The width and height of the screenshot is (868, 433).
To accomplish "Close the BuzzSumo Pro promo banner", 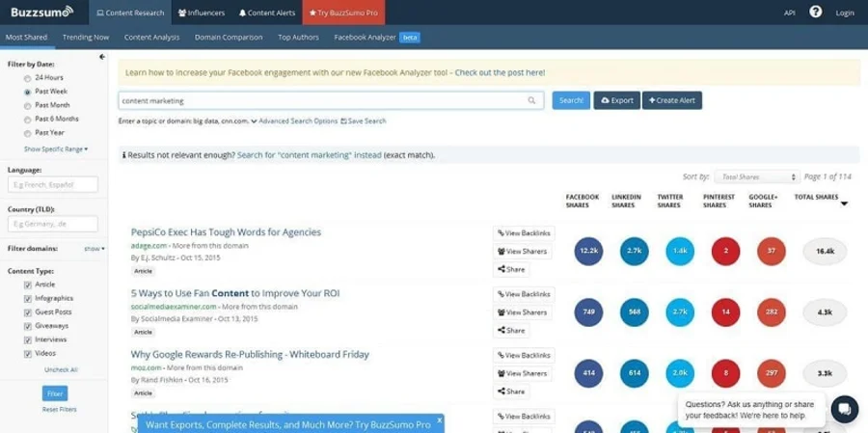I will (x=440, y=419).
